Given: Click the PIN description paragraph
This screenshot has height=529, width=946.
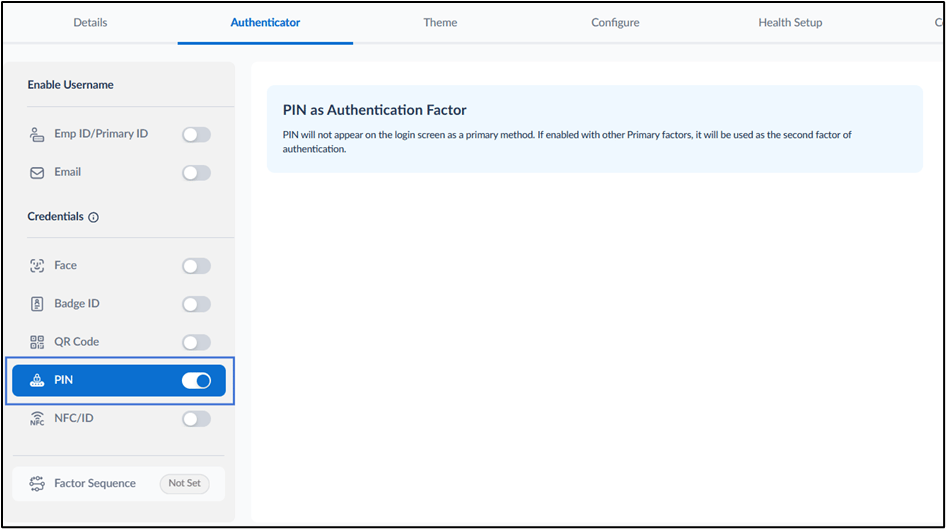Looking at the screenshot, I should pos(567,142).
